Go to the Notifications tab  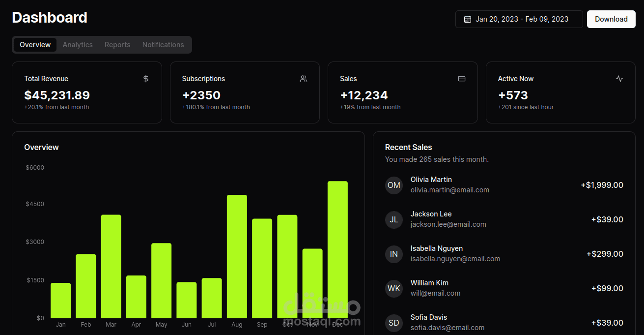click(163, 45)
